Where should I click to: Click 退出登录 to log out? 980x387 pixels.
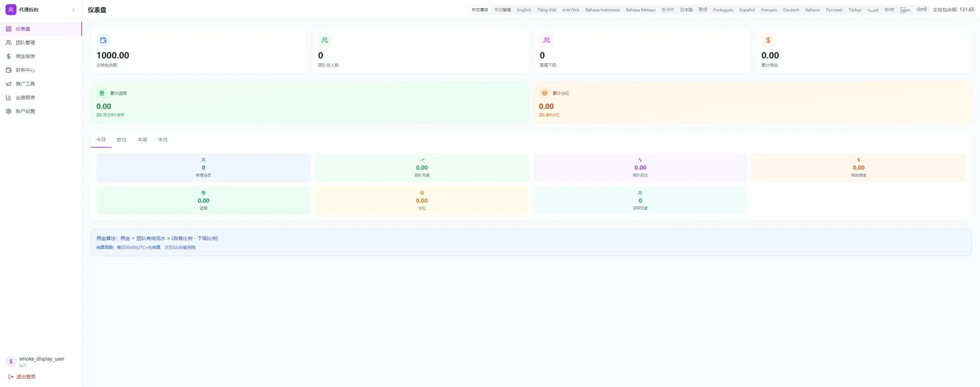(x=22, y=377)
